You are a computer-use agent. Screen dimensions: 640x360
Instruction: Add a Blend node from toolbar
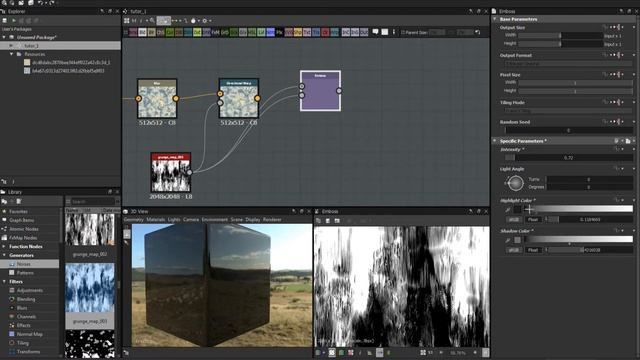tap(142, 32)
